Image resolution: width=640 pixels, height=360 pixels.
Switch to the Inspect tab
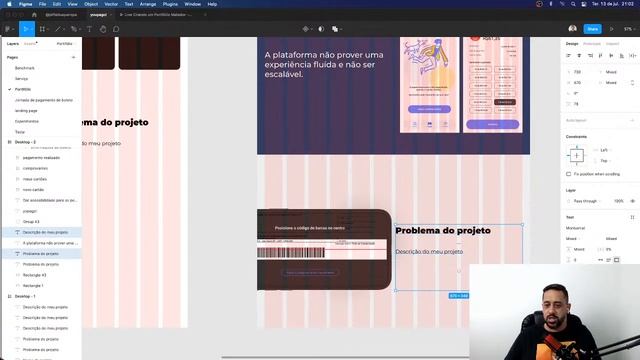612,44
